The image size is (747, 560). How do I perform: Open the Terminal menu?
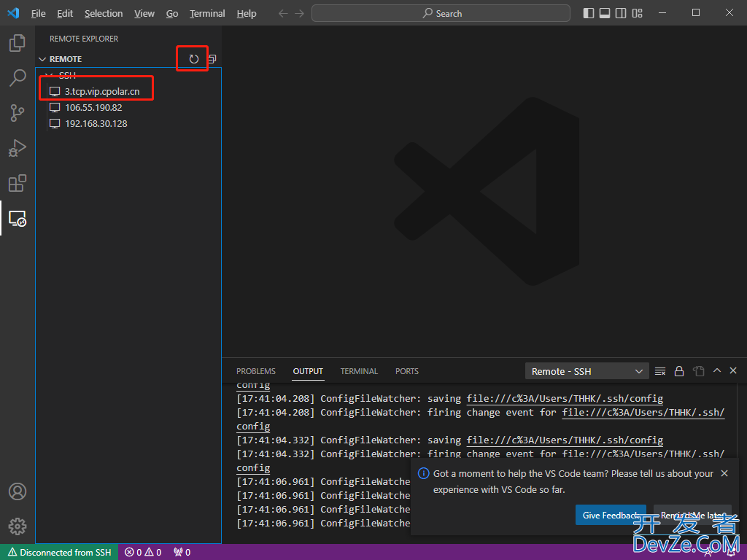coord(207,13)
